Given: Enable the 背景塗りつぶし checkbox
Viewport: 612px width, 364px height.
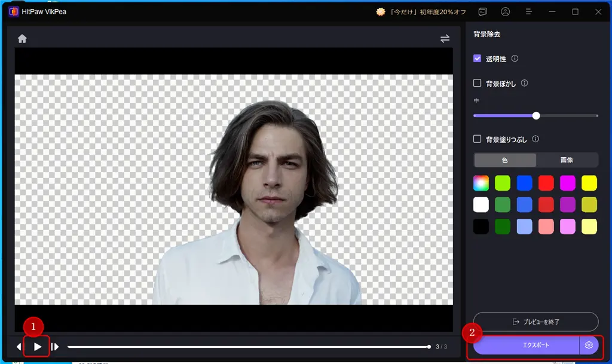Looking at the screenshot, I should pos(477,139).
